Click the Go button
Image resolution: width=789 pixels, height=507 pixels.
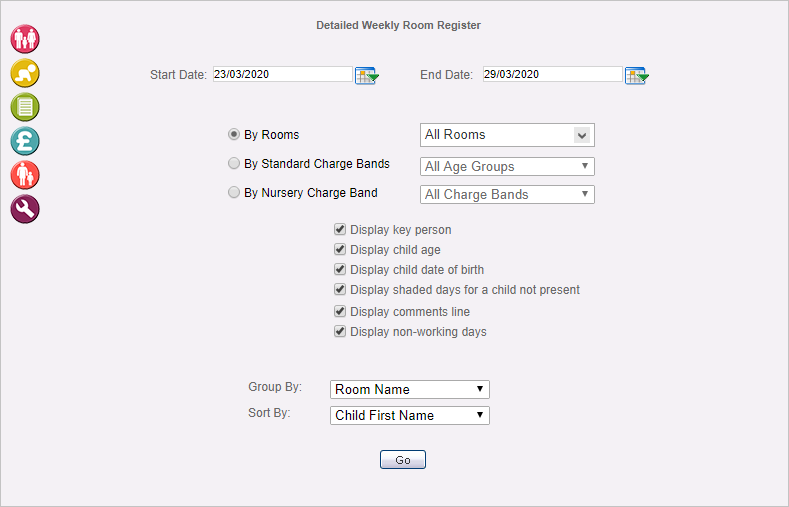pyautogui.click(x=403, y=460)
